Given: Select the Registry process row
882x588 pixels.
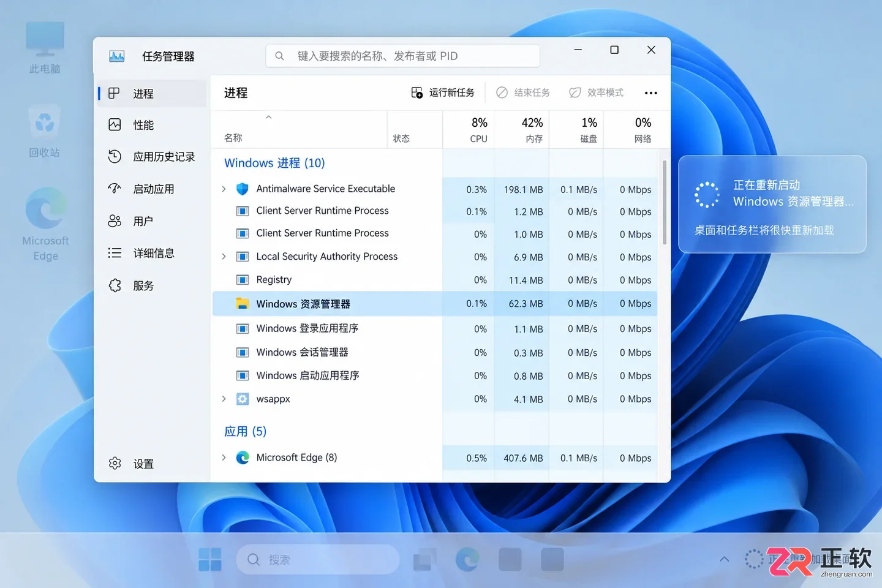Looking at the screenshot, I should tap(434, 280).
